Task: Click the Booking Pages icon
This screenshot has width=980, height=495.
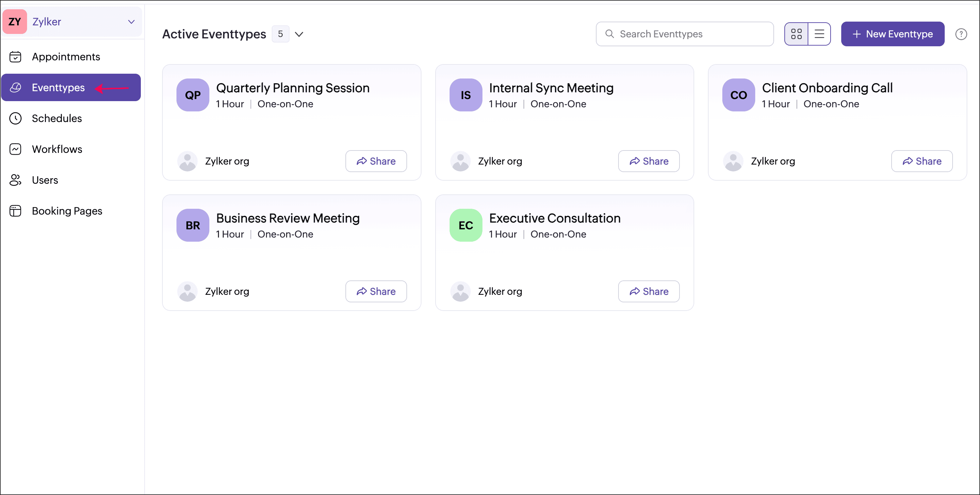Action: [15, 211]
